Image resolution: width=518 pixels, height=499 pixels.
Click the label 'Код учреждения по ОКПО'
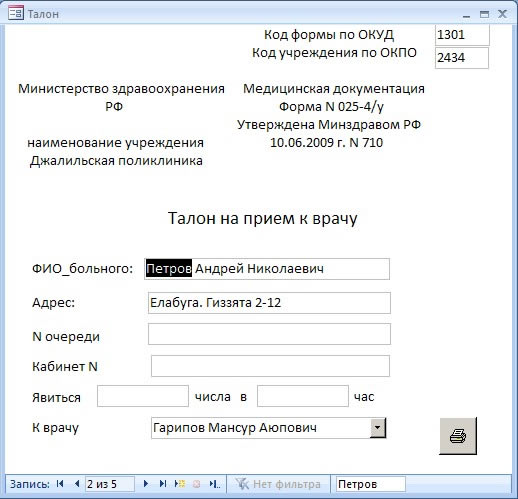pyautogui.click(x=334, y=53)
